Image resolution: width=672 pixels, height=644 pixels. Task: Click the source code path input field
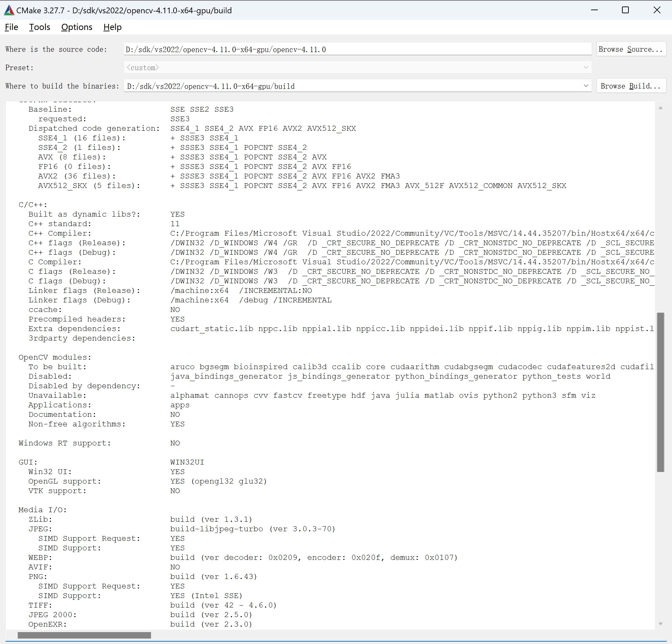pyautogui.click(x=357, y=49)
